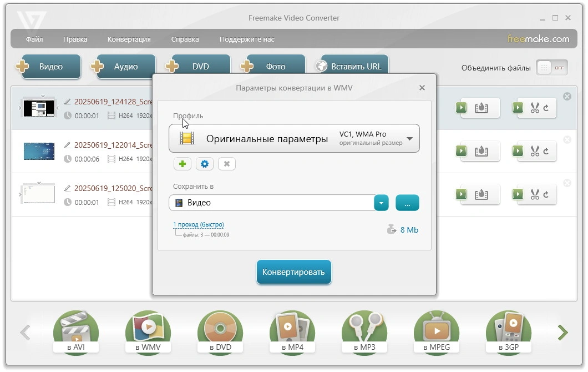Click the rename pencil for 20250619_125020

click(x=68, y=188)
